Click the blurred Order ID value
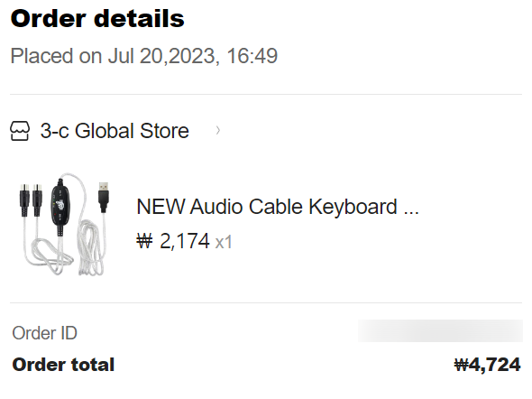The width and height of the screenshot is (532, 399). pos(440,330)
